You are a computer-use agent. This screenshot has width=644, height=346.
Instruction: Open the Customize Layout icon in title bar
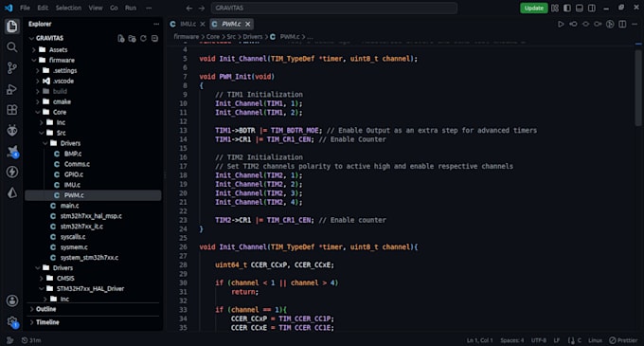(555, 8)
